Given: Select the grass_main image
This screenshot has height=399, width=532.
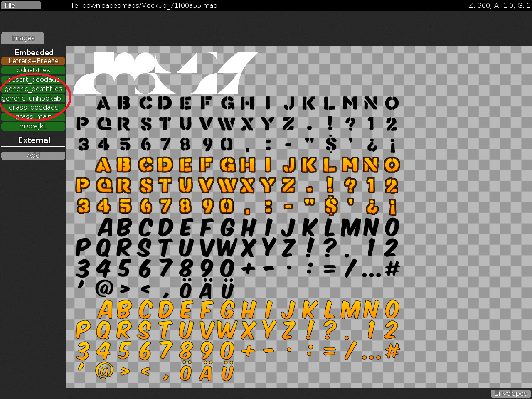Looking at the screenshot, I should pyautogui.click(x=33, y=117).
